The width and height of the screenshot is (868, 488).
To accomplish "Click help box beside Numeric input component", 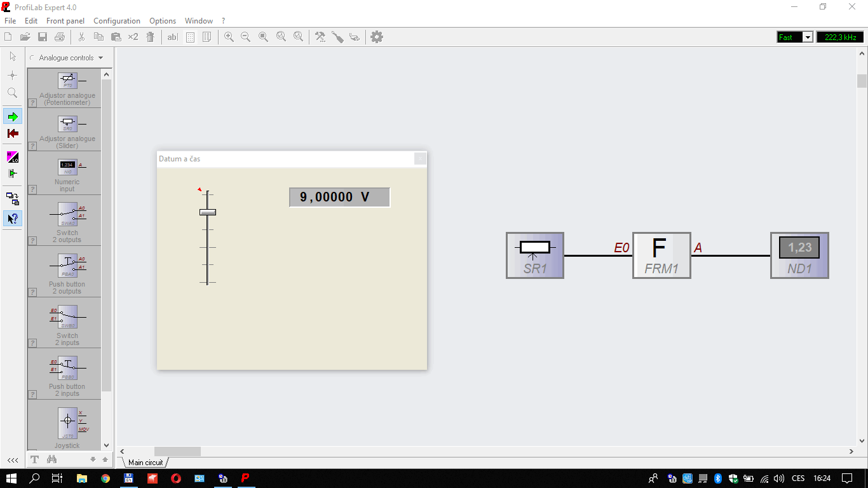I will pyautogui.click(x=32, y=189).
